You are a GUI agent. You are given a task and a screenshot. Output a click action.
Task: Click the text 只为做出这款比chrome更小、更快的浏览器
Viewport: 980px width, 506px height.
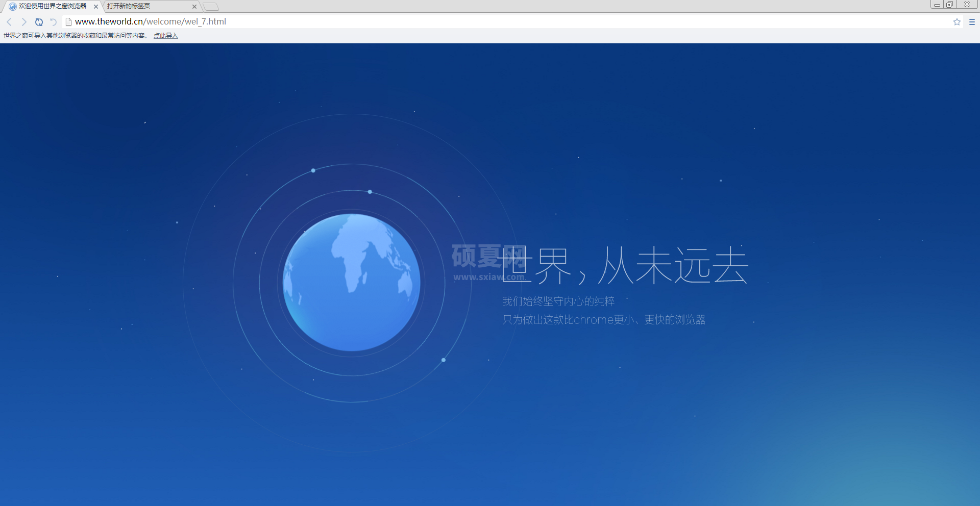pyautogui.click(x=604, y=320)
